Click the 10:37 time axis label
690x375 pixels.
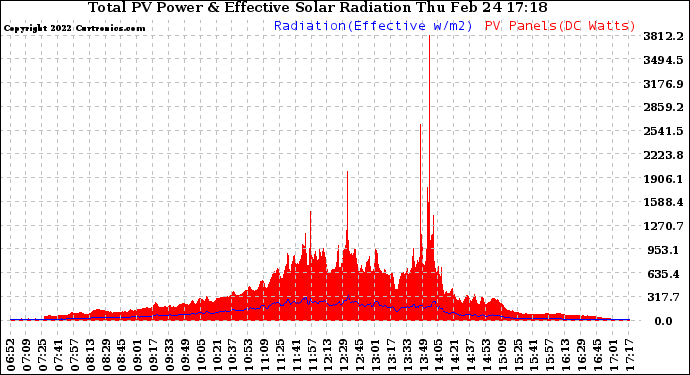233,355
